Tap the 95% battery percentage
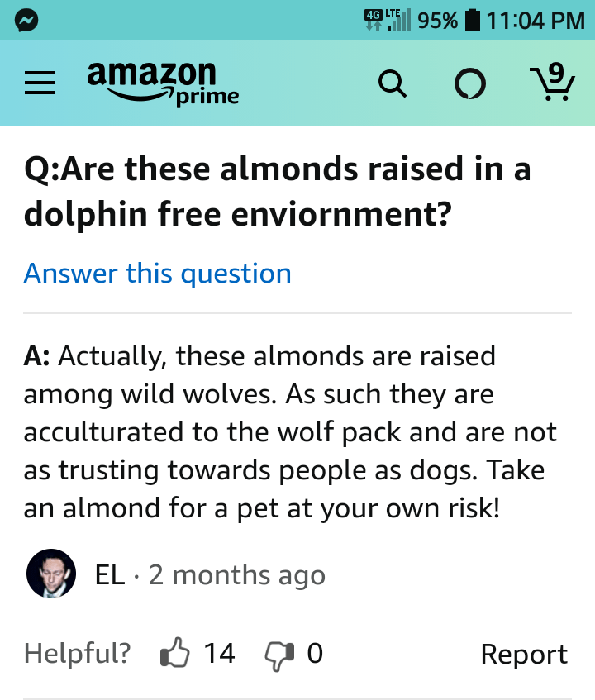595x700 pixels. (x=437, y=20)
